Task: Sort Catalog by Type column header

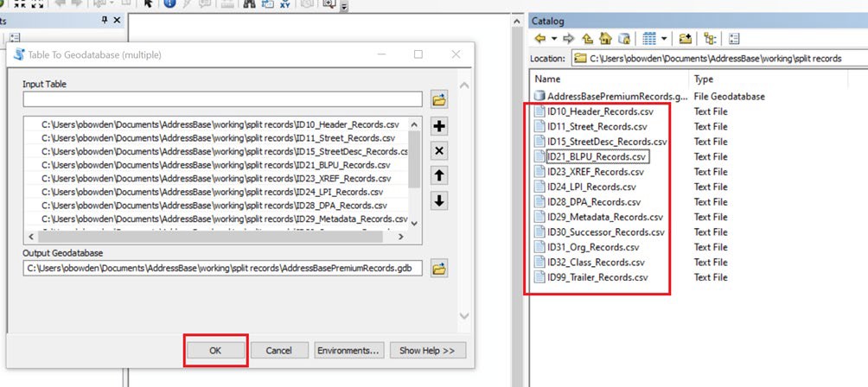Action: [x=768, y=79]
